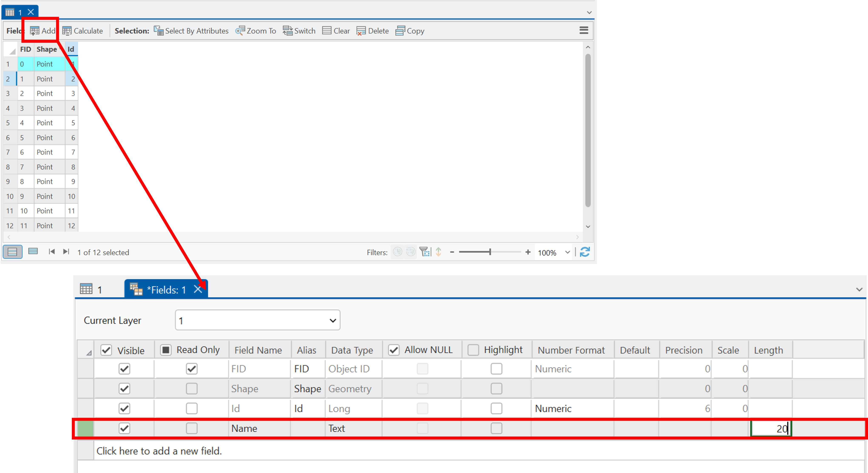Click the Length column header
The height and width of the screenshot is (473, 868).
click(x=770, y=350)
